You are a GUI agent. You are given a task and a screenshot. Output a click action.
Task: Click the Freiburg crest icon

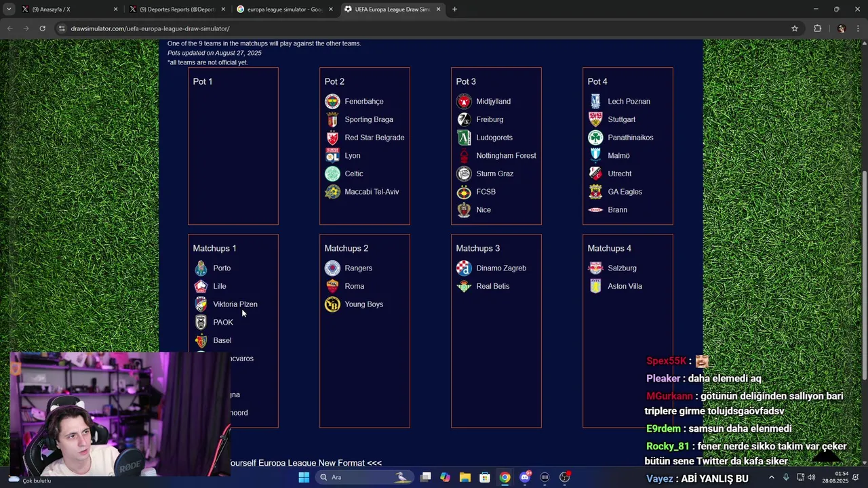464,120
